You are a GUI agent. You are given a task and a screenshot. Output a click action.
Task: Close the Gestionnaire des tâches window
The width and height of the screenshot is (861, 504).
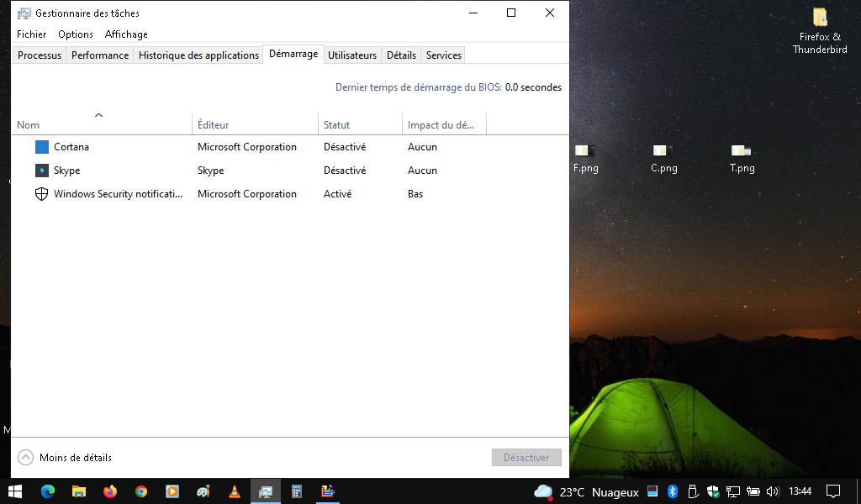click(550, 13)
